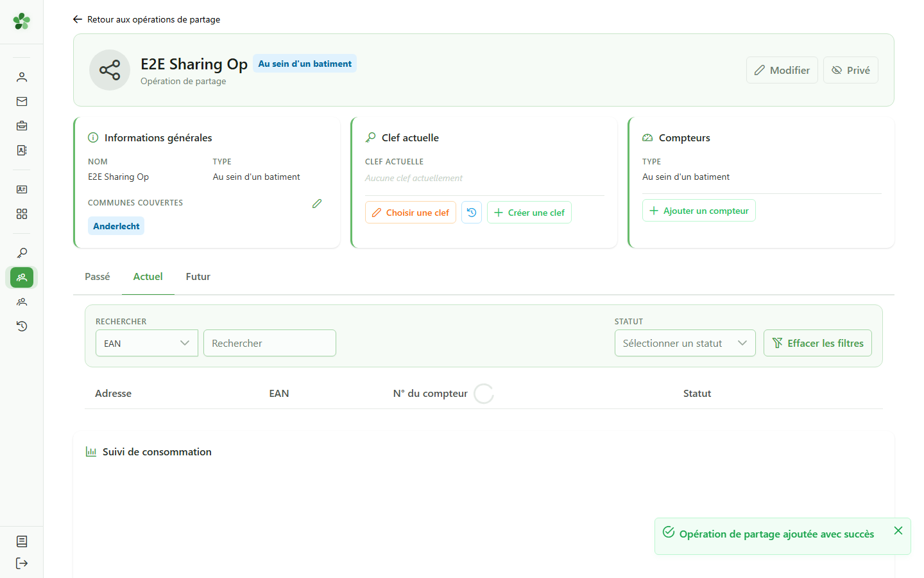Screen dimensions: 924x578
Task: Click Ajouter un compteur button
Action: click(699, 211)
